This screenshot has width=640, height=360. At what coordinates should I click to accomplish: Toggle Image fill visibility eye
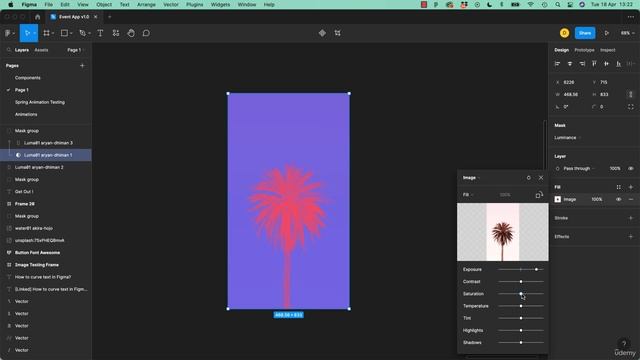tap(618, 199)
